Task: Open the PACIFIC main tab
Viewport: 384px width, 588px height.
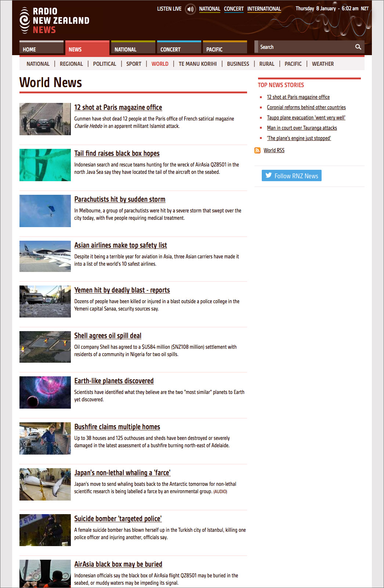Action: [225, 48]
